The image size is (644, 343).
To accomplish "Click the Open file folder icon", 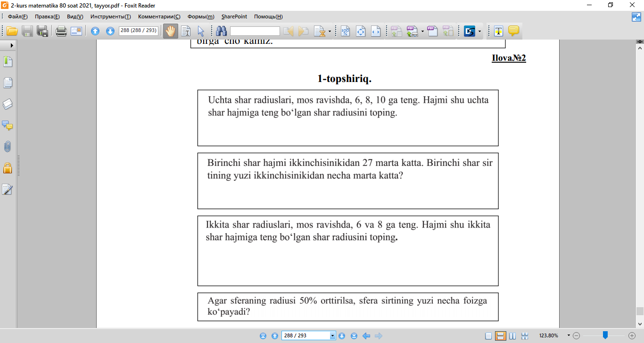I will tap(12, 32).
